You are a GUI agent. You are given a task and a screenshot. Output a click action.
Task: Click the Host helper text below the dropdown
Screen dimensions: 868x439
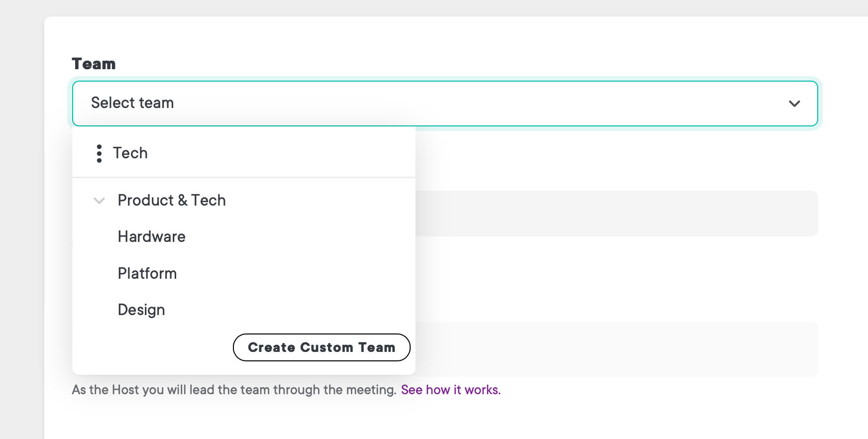click(234, 390)
